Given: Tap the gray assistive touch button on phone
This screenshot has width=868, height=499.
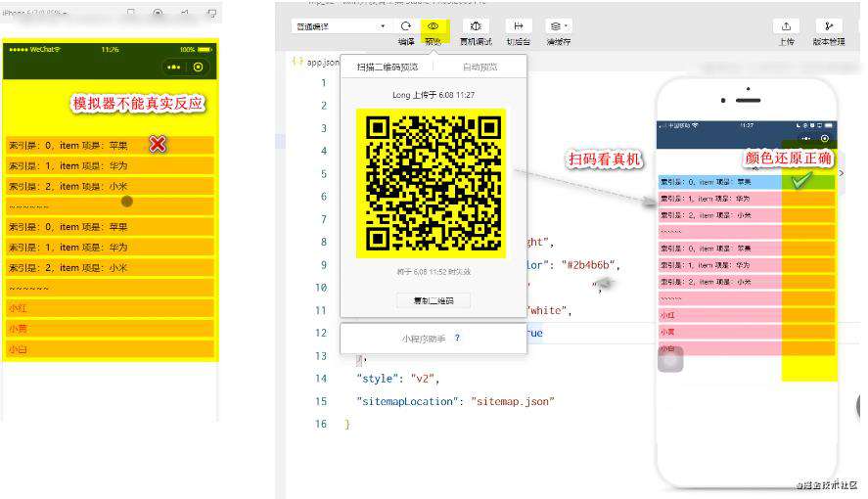Looking at the screenshot, I should [670, 360].
